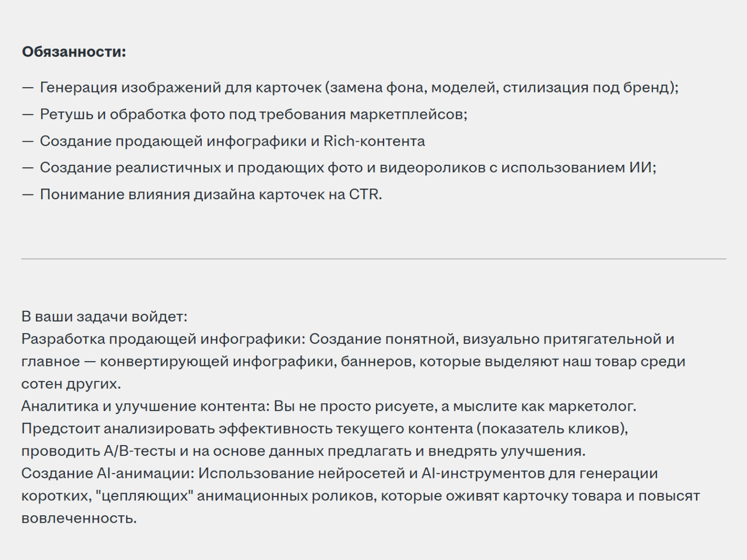Image resolution: width=747 pixels, height=560 pixels.
Task: Click the "(показатель кликов)" phrase
Action: pos(552,429)
